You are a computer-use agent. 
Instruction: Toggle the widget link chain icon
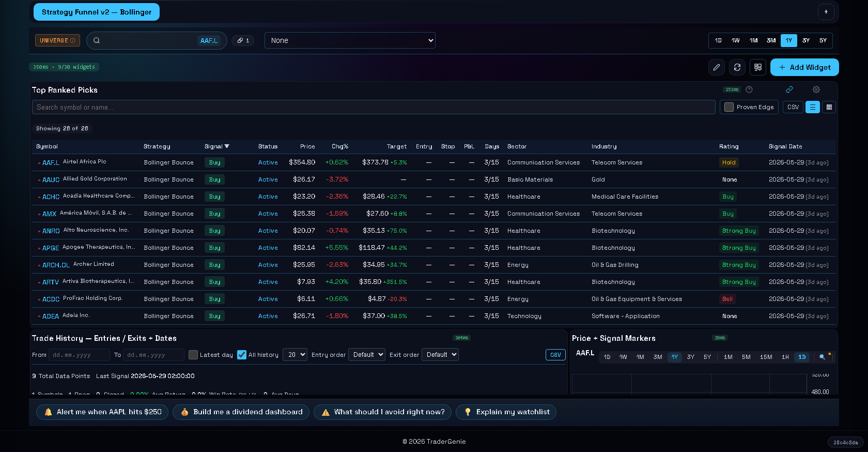pos(789,89)
